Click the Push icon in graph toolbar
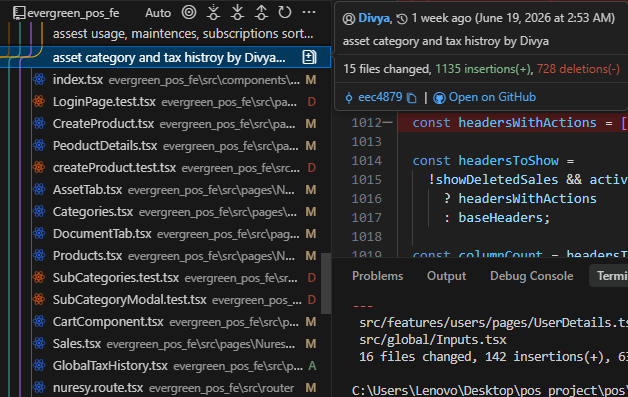 click(x=261, y=12)
